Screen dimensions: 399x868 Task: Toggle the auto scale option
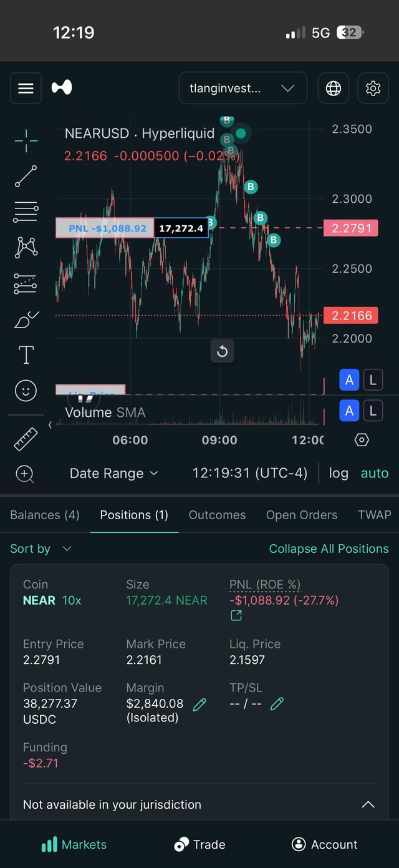(375, 473)
